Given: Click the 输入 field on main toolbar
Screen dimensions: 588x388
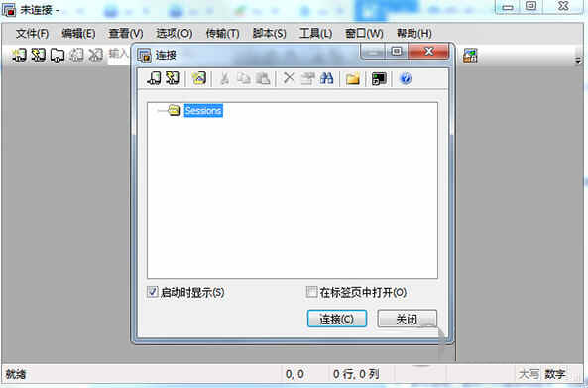Looking at the screenshot, I should tap(119, 54).
